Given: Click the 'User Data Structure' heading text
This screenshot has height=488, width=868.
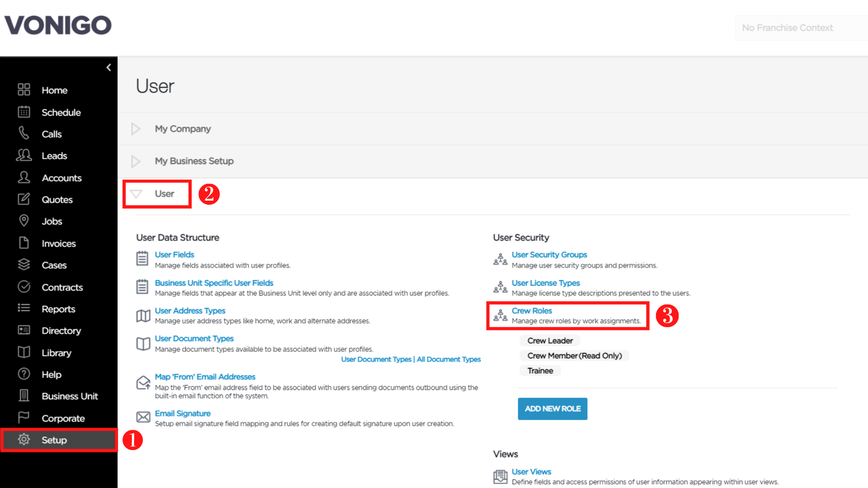Looking at the screenshot, I should pyautogui.click(x=178, y=237).
